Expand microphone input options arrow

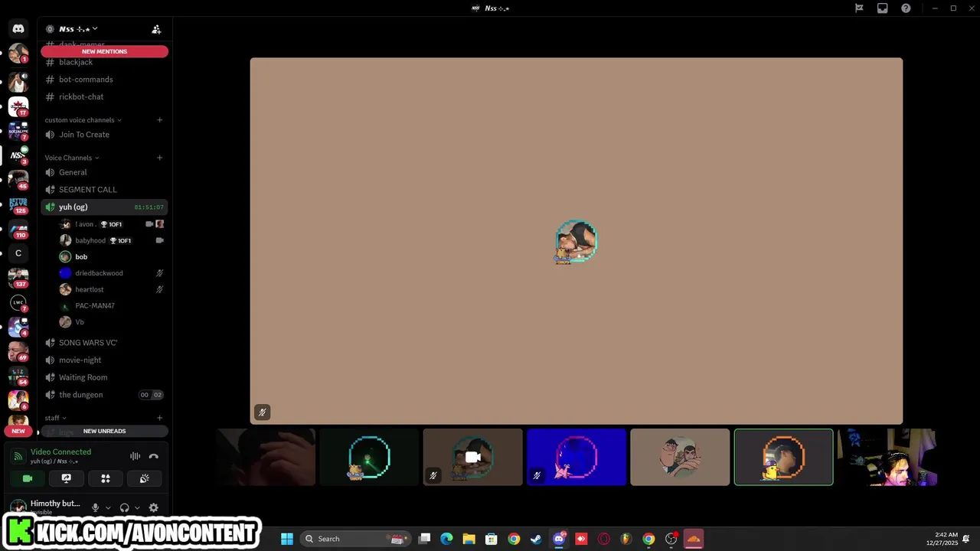point(108,507)
